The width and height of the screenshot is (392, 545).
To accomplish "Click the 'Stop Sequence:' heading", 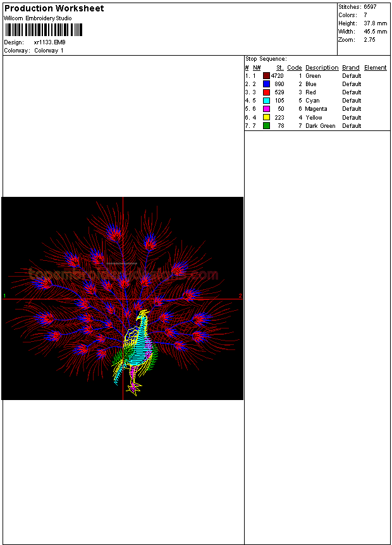I will pos(266,59).
